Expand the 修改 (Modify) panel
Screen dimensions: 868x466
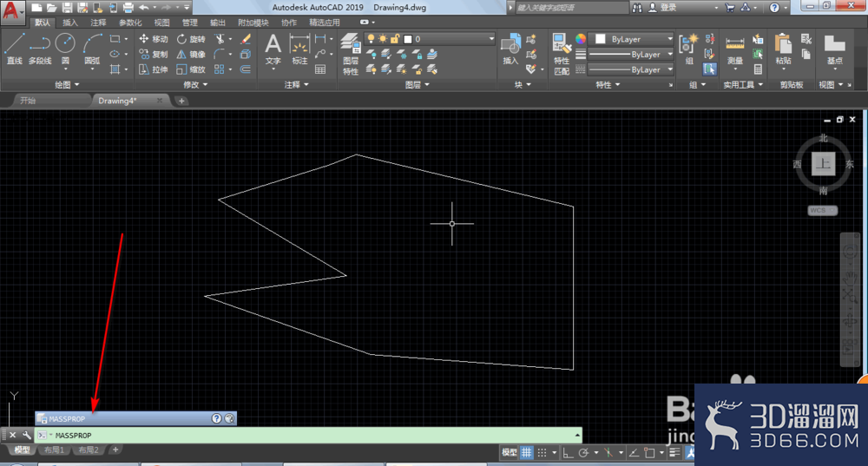(x=194, y=85)
